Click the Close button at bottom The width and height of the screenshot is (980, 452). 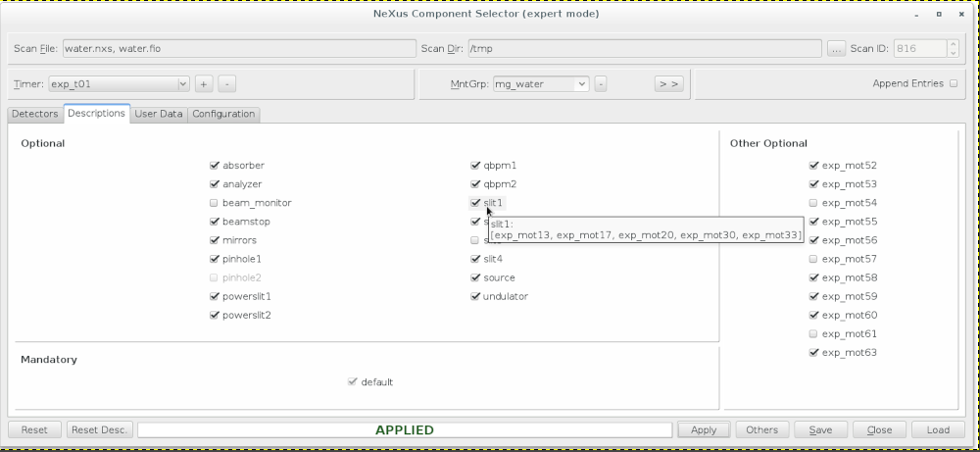coord(879,430)
